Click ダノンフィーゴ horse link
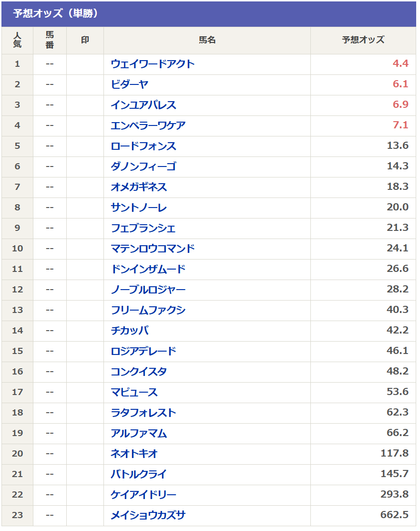Viewport: 420px width, 531px height. (143, 167)
